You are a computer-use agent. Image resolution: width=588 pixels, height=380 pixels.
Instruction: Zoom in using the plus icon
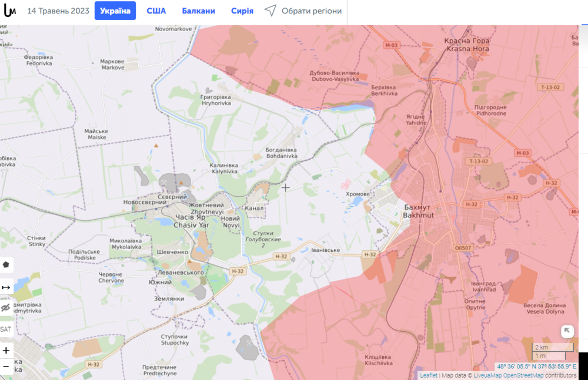5,350
